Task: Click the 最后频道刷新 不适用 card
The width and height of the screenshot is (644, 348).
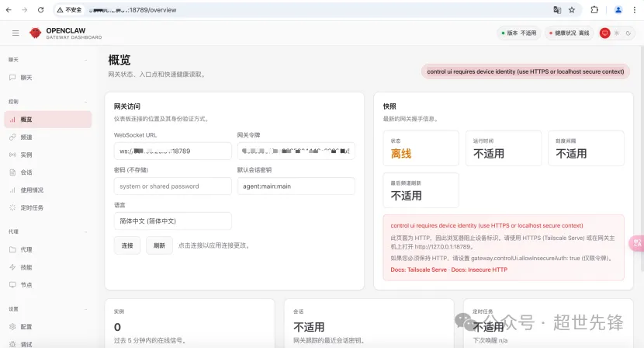Action: click(x=421, y=190)
